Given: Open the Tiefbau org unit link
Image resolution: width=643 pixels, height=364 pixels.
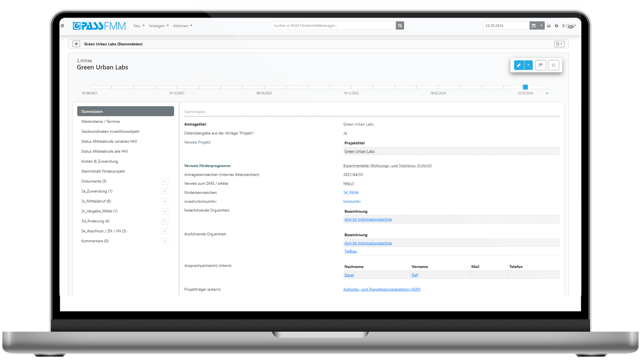Looking at the screenshot, I should click(x=350, y=252).
